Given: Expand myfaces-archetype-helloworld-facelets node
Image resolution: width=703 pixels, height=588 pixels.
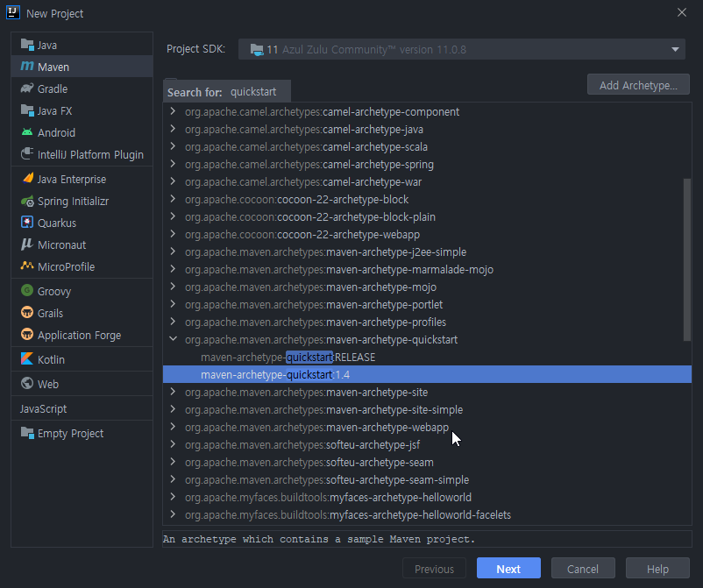Looking at the screenshot, I should [173, 514].
